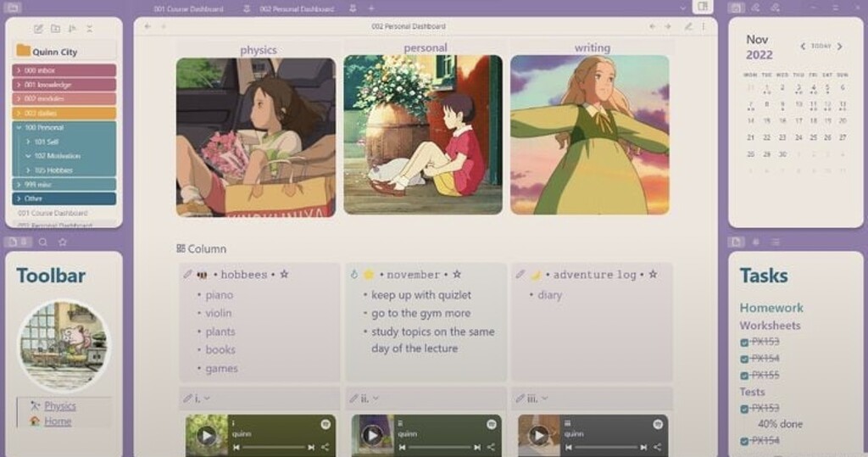This screenshot has width=868, height=457.
Task: Click the new tab plus icon
Action: point(371,8)
